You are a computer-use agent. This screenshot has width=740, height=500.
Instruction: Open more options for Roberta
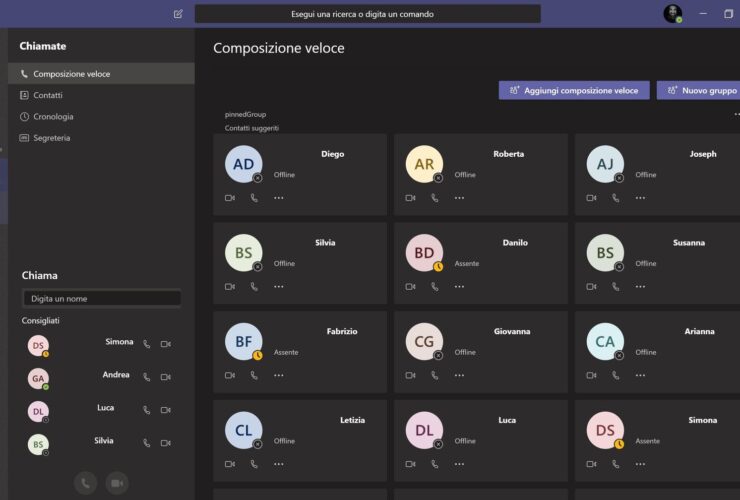coord(459,198)
